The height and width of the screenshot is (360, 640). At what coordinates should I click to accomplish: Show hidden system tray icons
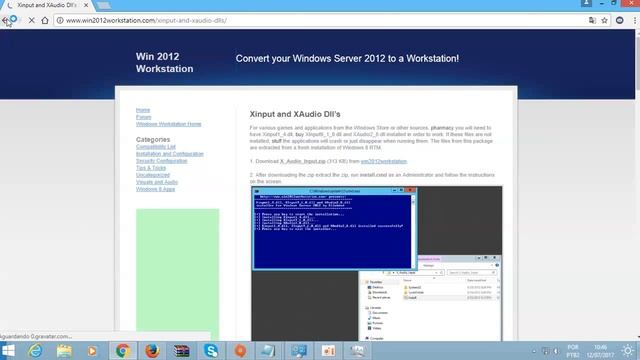(534, 351)
